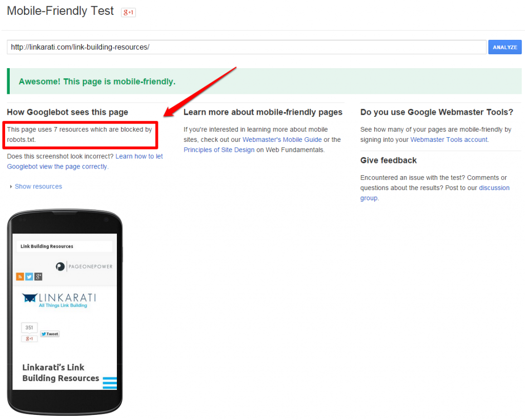The image size is (525, 420).
Task: Click RSS icon in phone preview
Action: coord(20,277)
